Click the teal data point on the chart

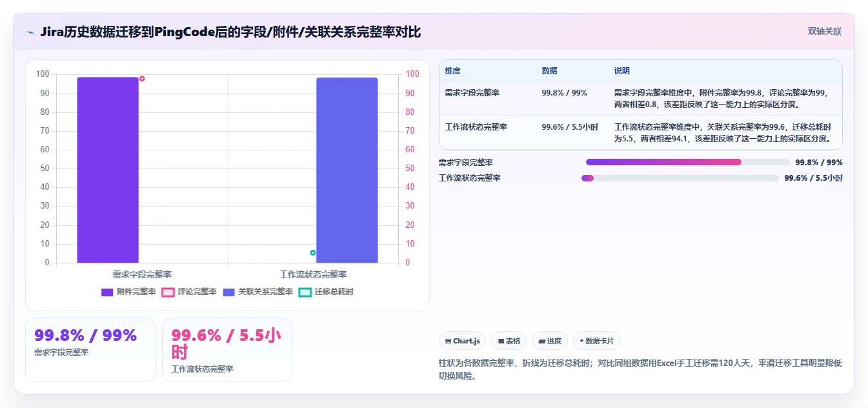point(313,252)
